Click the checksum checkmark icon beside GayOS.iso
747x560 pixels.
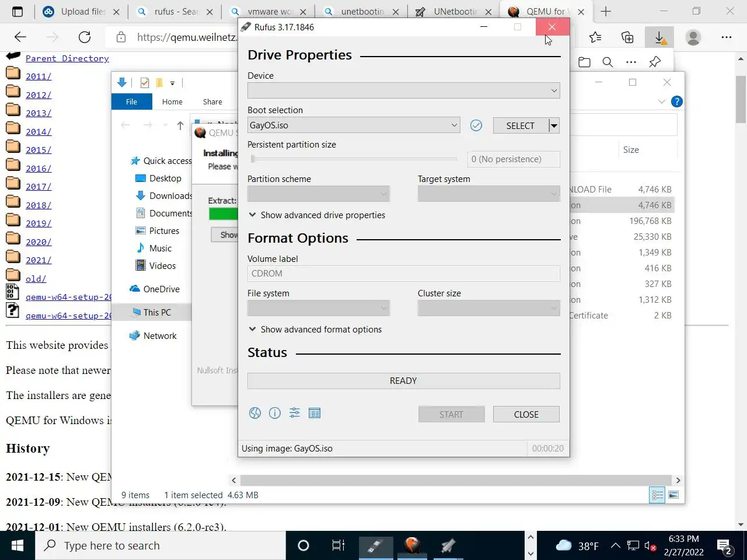coord(476,125)
